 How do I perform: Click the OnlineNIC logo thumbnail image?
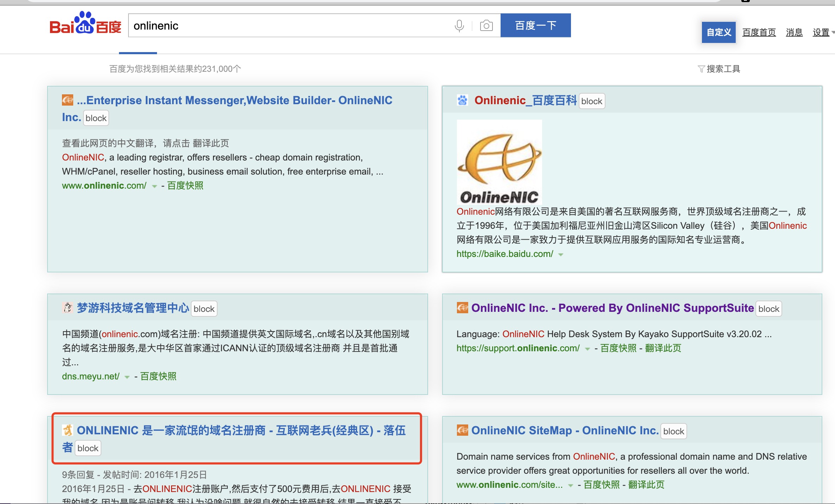click(x=499, y=162)
